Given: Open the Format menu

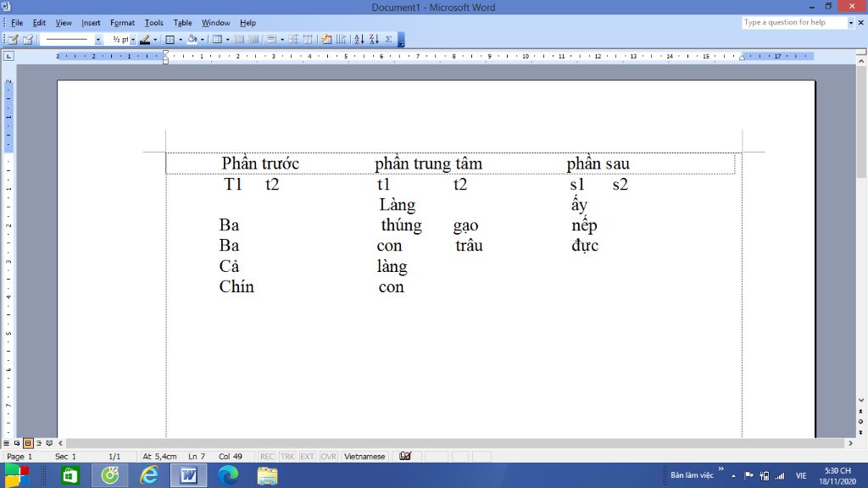Looking at the screenshot, I should click(x=122, y=23).
